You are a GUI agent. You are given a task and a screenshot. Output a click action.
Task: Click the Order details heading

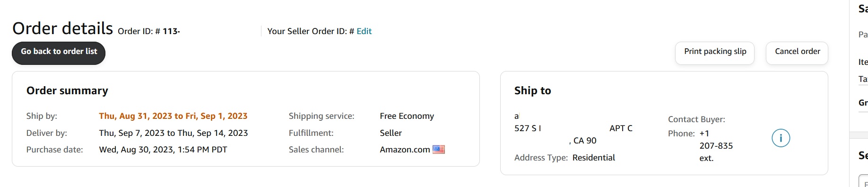[x=63, y=28]
